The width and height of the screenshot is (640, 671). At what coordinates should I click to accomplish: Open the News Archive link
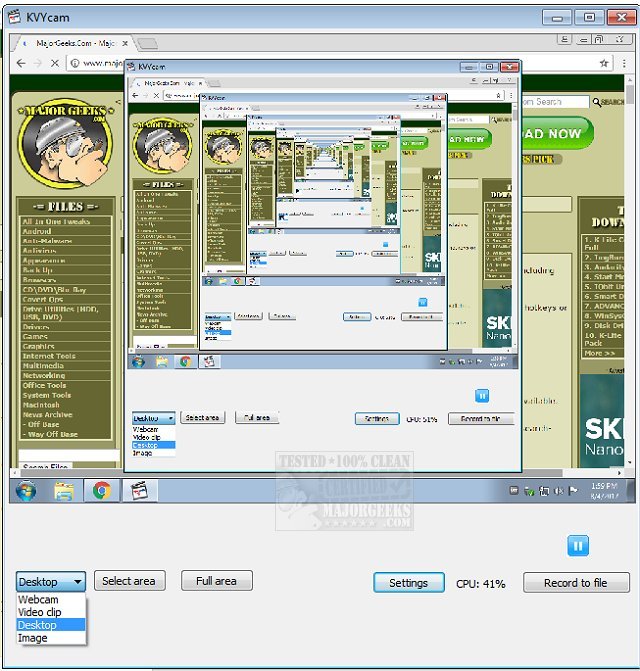pyautogui.click(x=47, y=415)
